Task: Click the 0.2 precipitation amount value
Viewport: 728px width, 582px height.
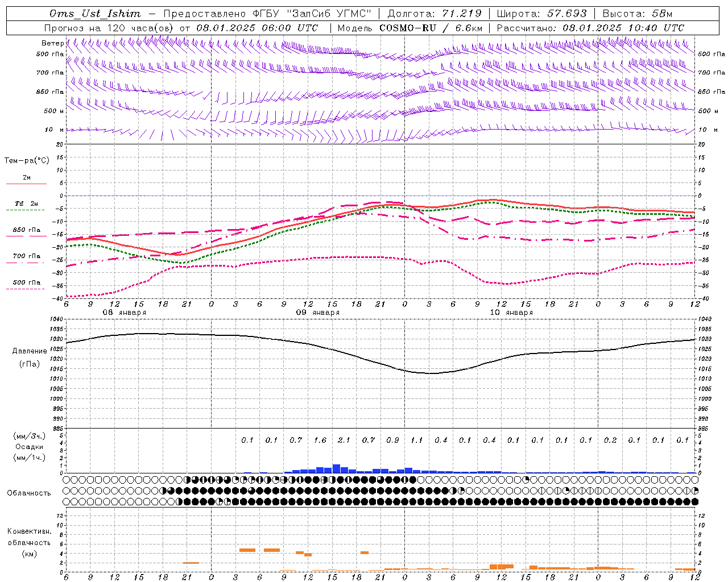Action: 610,440
